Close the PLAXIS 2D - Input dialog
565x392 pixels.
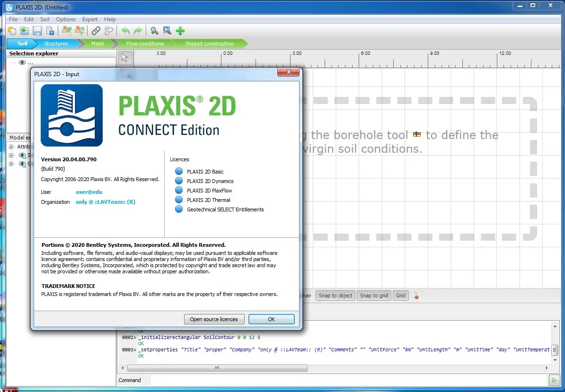288,72
